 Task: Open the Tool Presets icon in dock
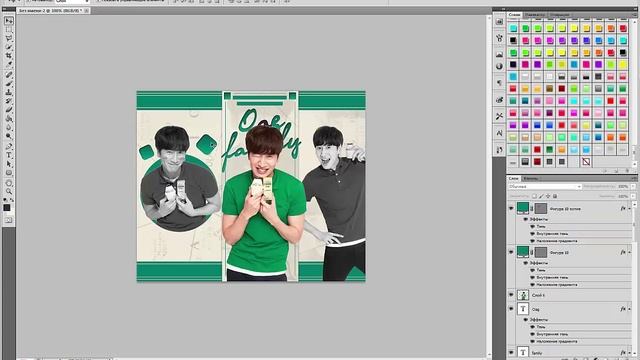(499, 116)
